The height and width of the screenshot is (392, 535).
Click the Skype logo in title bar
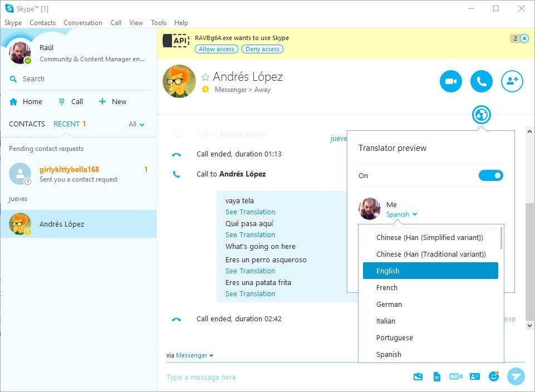[x=9, y=8]
